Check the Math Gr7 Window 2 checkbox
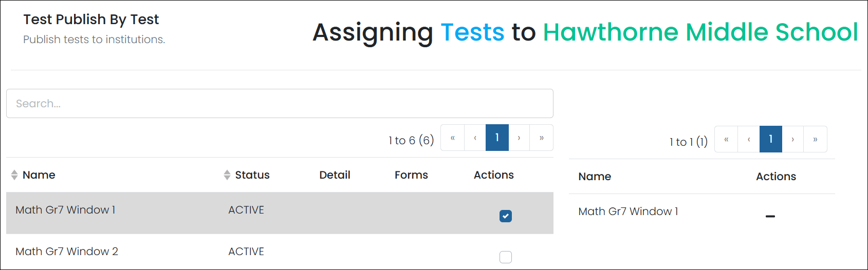This screenshot has width=868, height=270. [506, 257]
